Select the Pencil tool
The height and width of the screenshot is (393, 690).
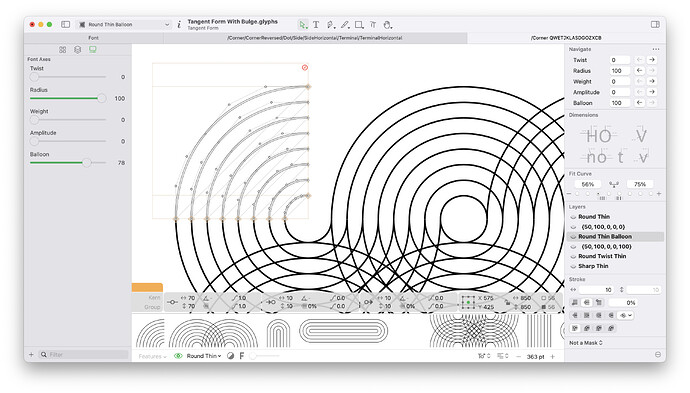[345, 25]
